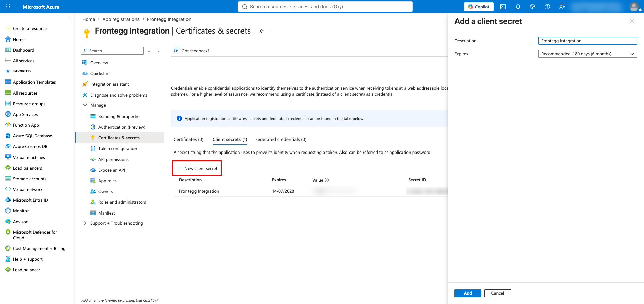Switch to Federated credentials (0) tab

281,139
